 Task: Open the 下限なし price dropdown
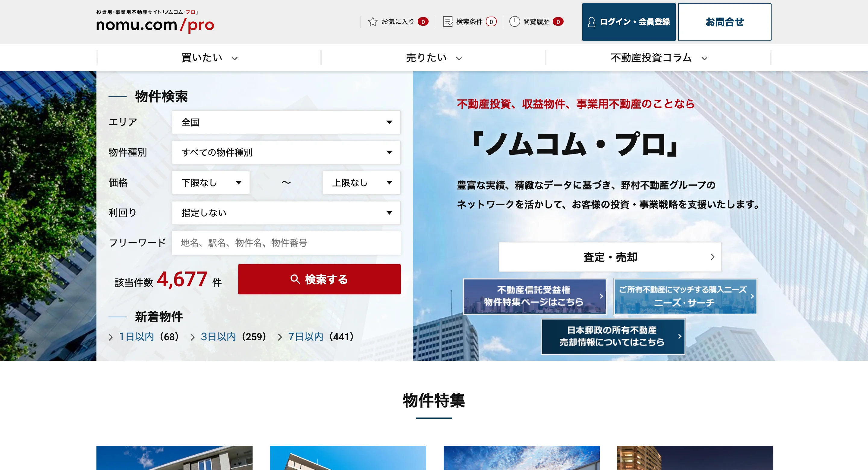pyautogui.click(x=211, y=183)
